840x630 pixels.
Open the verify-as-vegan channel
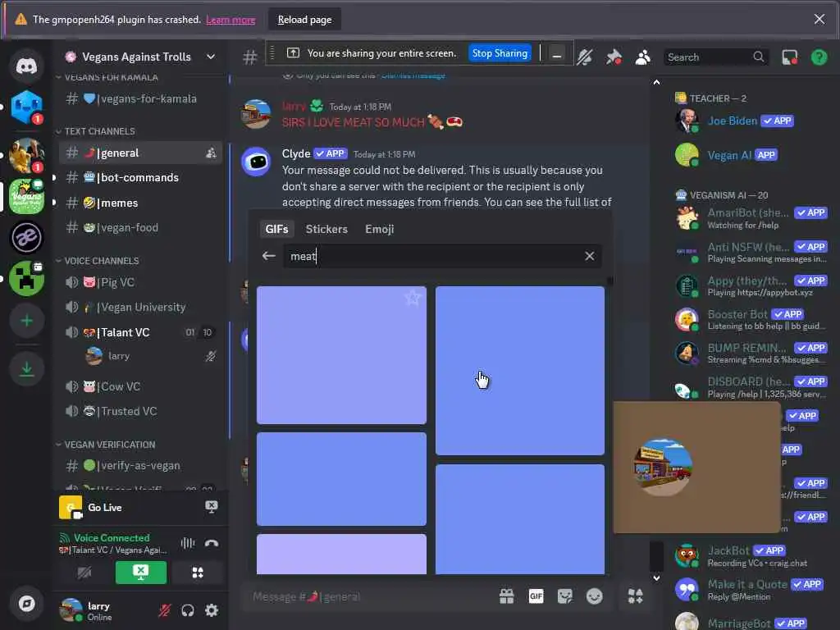coord(139,466)
